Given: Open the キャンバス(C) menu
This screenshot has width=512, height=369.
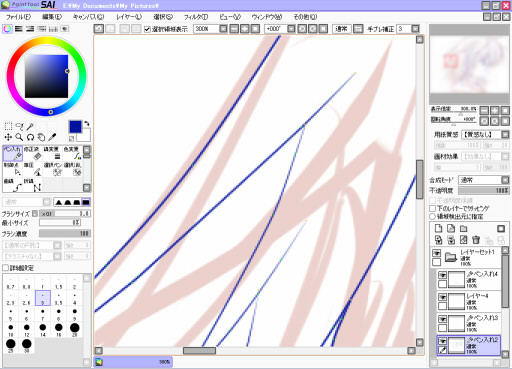Looking at the screenshot, I should [x=89, y=17].
